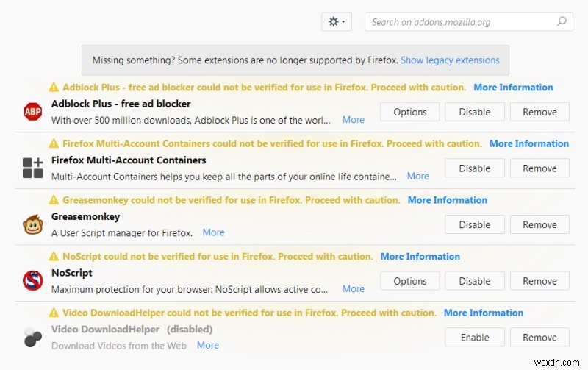Disable Adblock Plus extension

point(475,112)
